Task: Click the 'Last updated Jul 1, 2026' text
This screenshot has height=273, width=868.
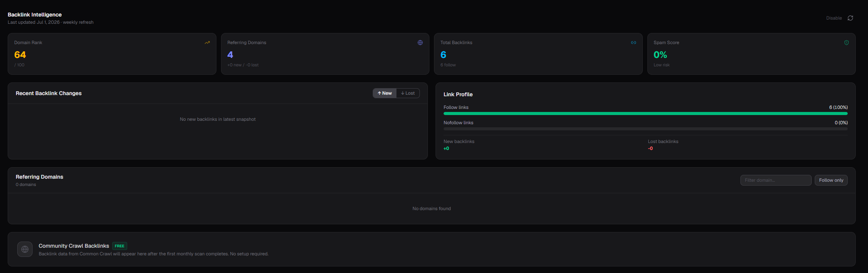Action: tap(34, 22)
